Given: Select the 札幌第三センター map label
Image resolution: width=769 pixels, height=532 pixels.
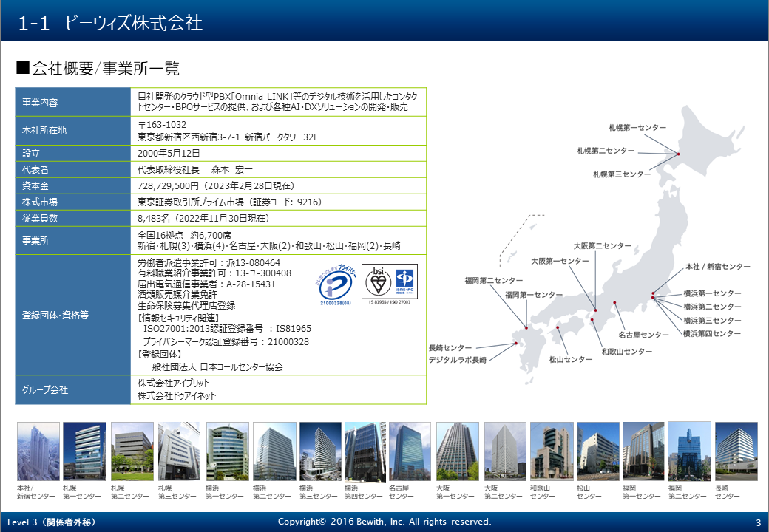Looking at the screenshot, I should click(x=622, y=174).
